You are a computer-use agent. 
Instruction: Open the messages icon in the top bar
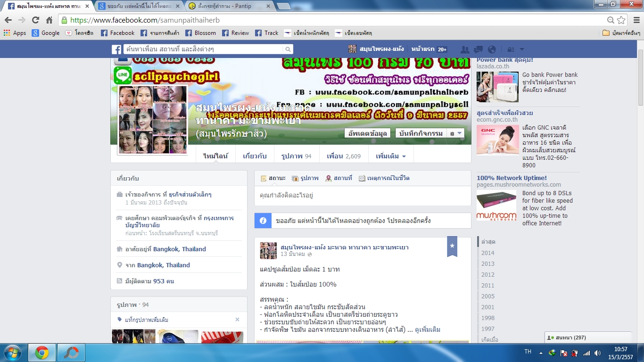coord(478,49)
